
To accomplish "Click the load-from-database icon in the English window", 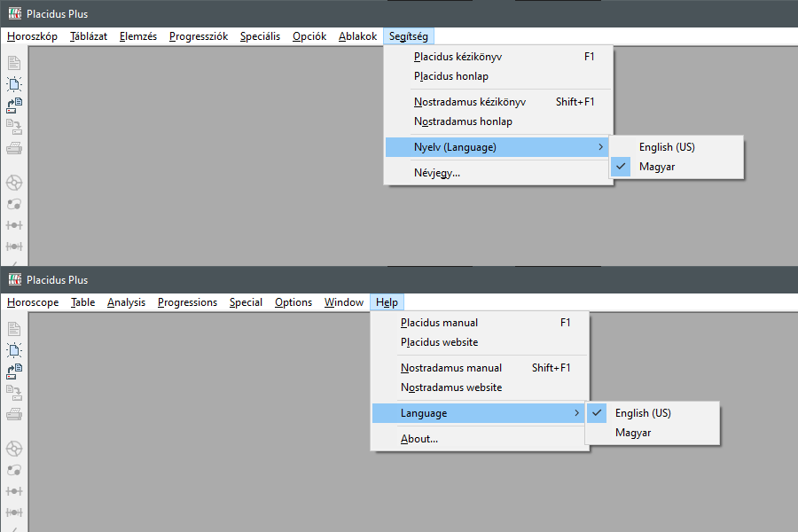I will pos(14,372).
